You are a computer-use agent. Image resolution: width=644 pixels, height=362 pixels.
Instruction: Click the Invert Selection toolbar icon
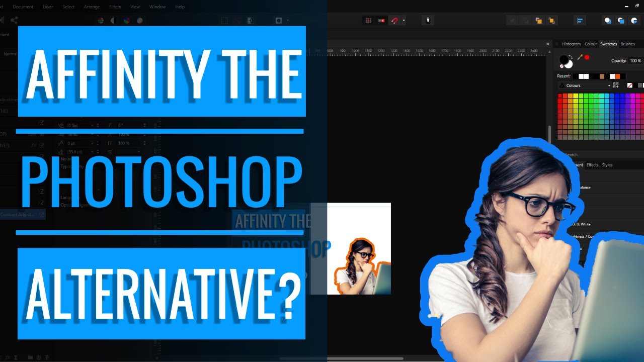click(x=250, y=21)
